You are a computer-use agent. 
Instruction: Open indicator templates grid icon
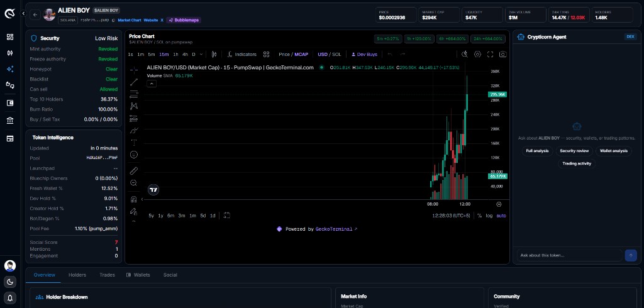266,54
